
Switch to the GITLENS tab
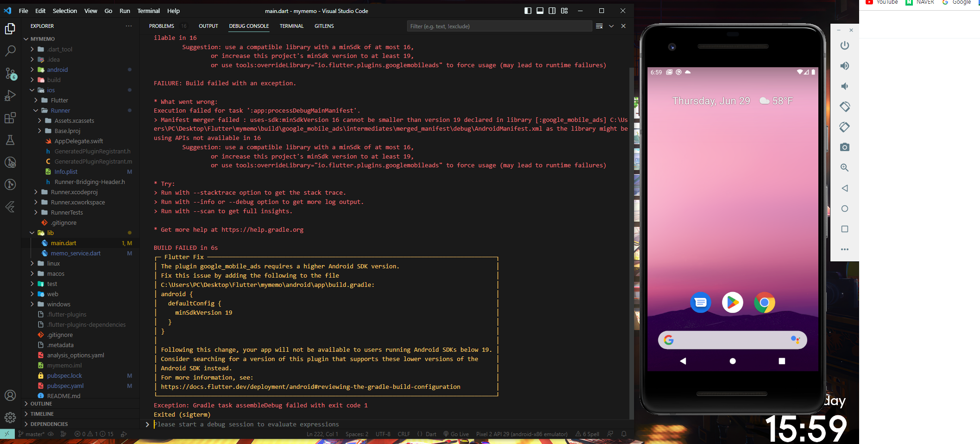324,26
